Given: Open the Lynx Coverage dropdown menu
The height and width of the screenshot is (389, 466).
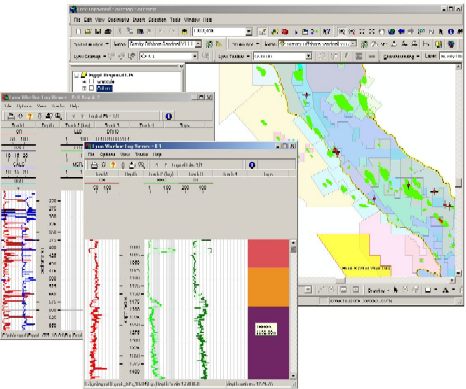Looking at the screenshot, I should 90,56.
